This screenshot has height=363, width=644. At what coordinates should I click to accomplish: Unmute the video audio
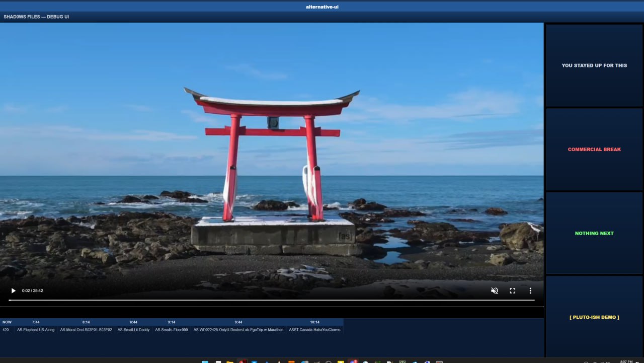(495, 291)
